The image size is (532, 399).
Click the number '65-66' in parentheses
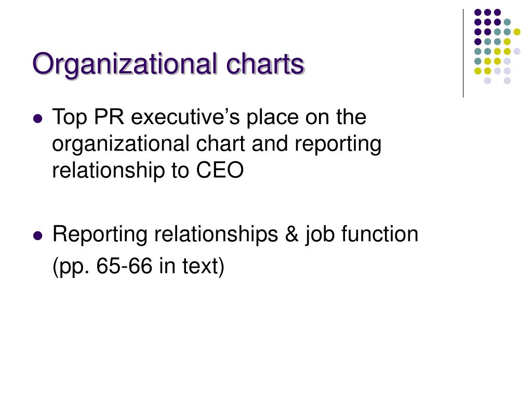tap(124, 265)
